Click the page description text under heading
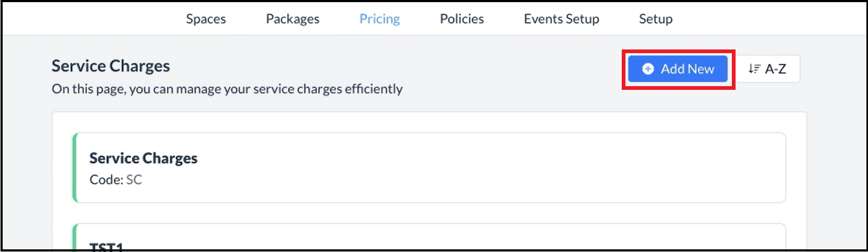This screenshot has width=868, height=252. coord(227,89)
